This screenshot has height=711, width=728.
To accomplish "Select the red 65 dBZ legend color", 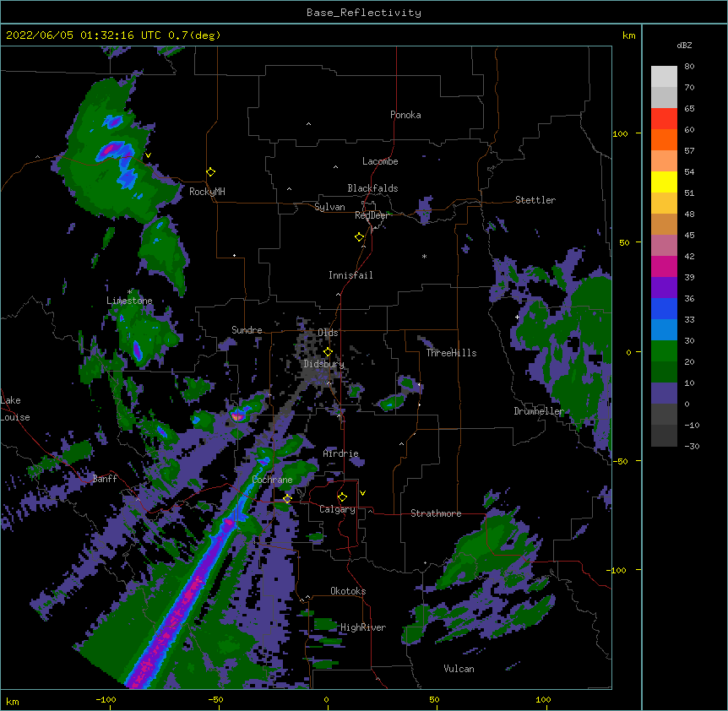I will coord(664,118).
